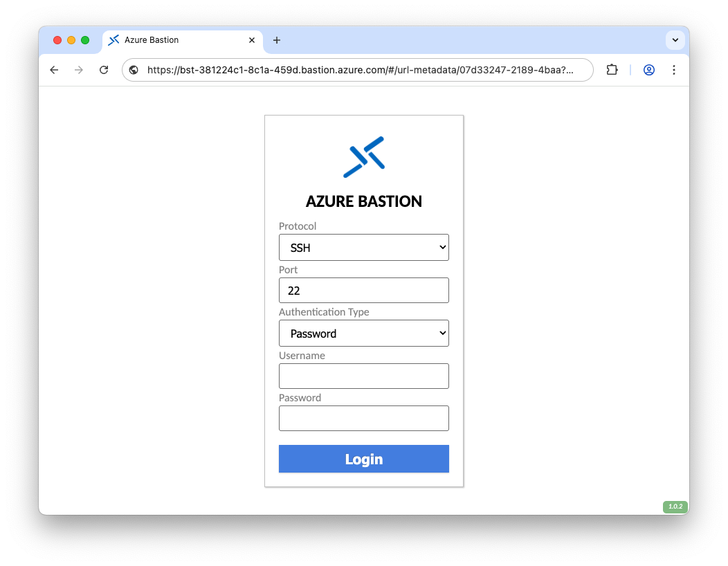Open the browser profile icon
The image size is (728, 566).
point(648,70)
